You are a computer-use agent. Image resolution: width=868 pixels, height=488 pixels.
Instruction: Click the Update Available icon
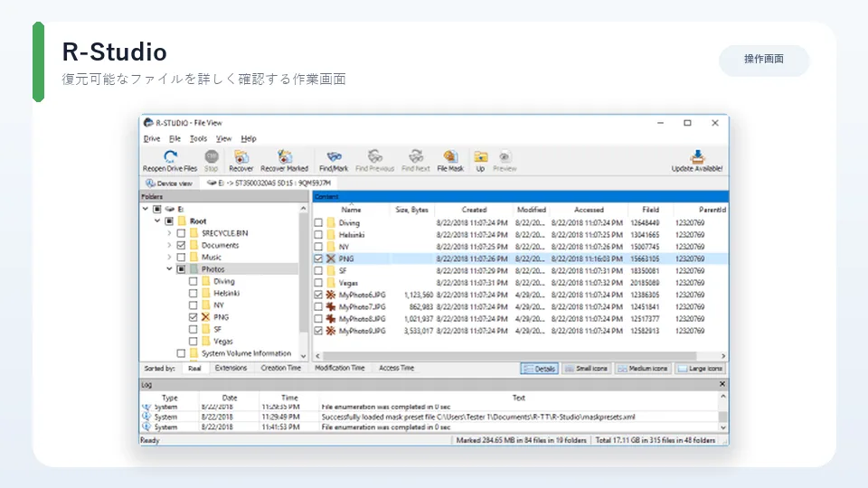click(697, 157)
